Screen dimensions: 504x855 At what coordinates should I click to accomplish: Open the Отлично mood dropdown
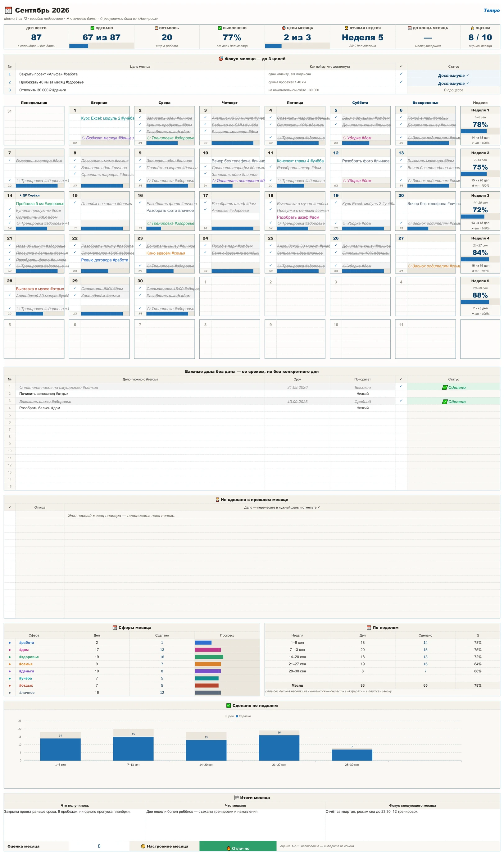(238, 847)
